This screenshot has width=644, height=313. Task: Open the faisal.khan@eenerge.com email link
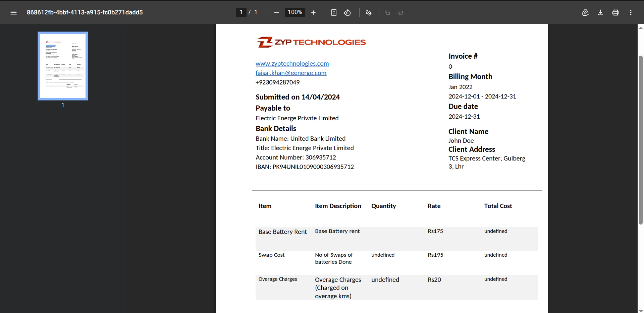(291, 73)
